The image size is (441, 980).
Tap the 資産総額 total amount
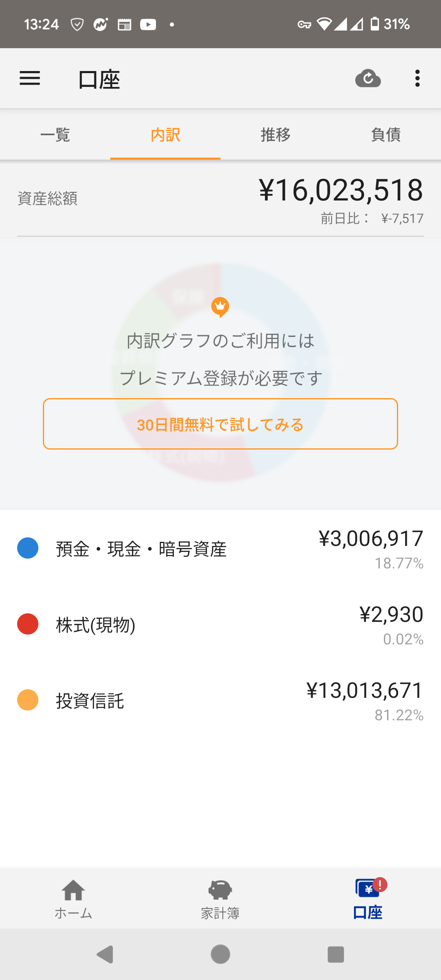pyautogui.click(x=341, y=191)
